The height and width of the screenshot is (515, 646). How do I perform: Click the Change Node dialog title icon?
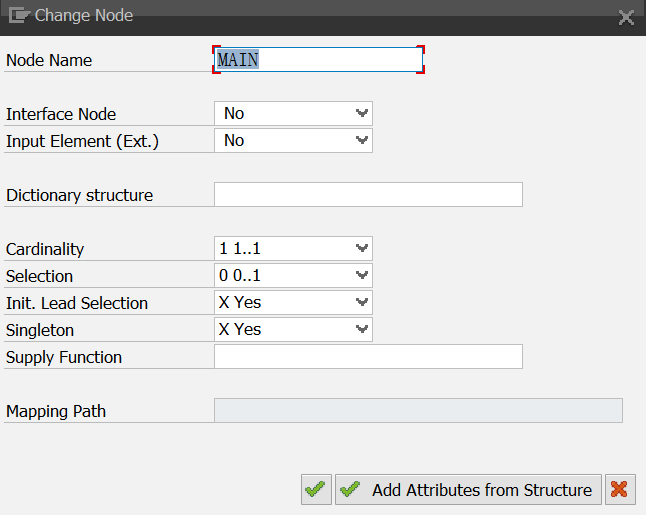18,15
